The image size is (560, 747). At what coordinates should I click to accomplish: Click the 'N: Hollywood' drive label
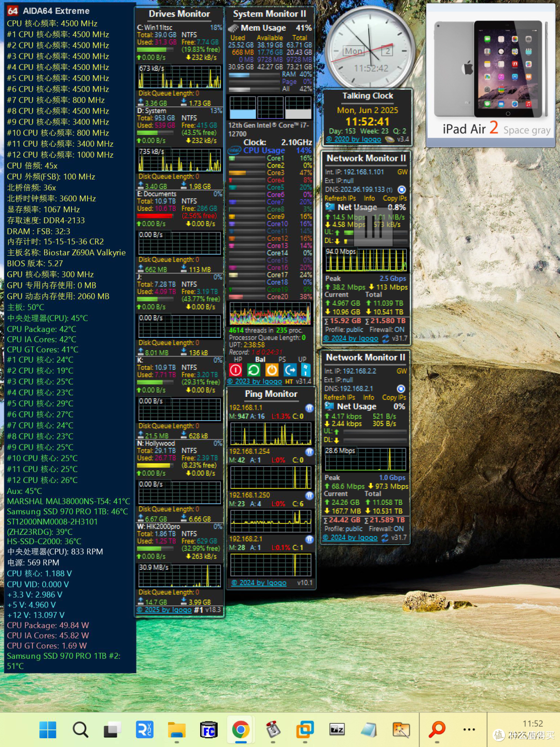(x=156, y=444)
